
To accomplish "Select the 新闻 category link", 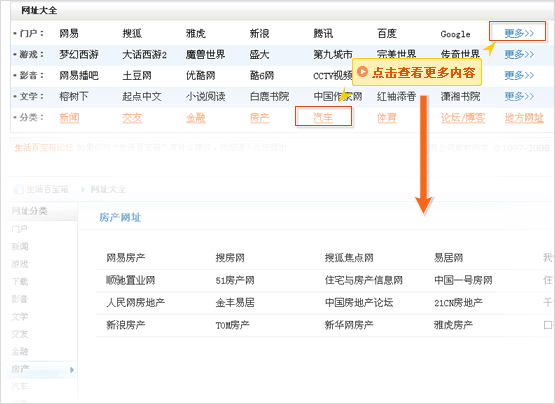I will 69,117.
